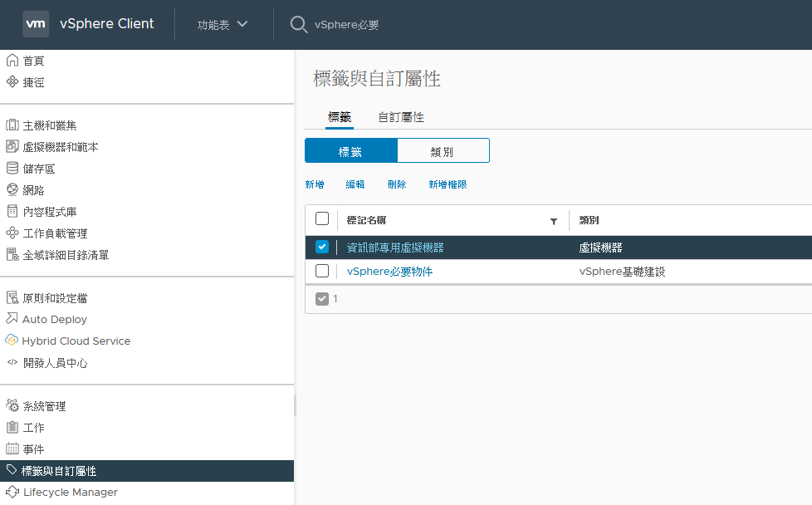Open Hybrid Cloud Service icon
This screenshot has height=505, width=812.
coord(12,341)
